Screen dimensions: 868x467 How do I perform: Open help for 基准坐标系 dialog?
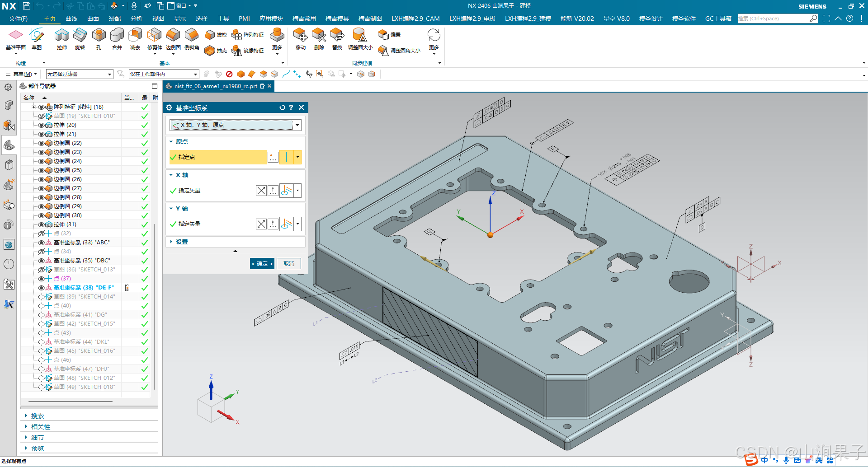291,107
